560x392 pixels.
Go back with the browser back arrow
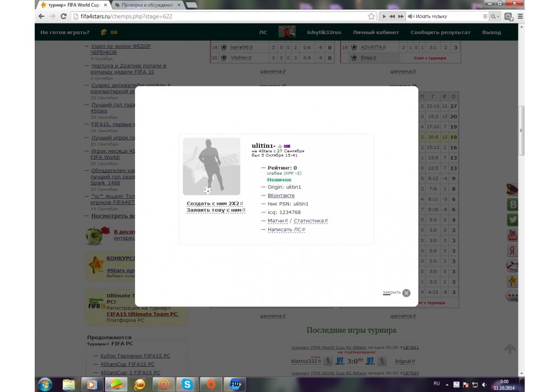[41, 16]
